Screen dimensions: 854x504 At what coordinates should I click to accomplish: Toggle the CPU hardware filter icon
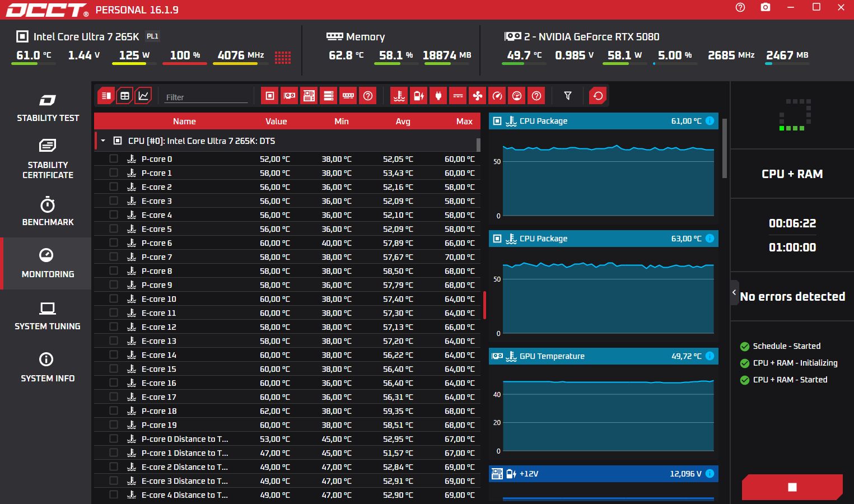(270, 96)
